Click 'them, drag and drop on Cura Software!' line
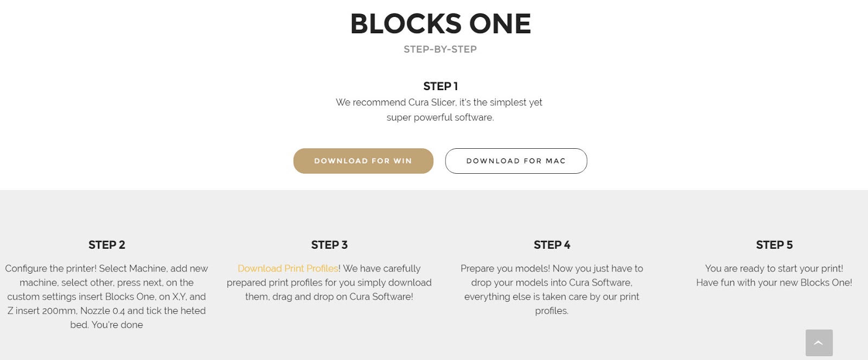The height and width of the screenshot is (360, 868). [329, 296]
